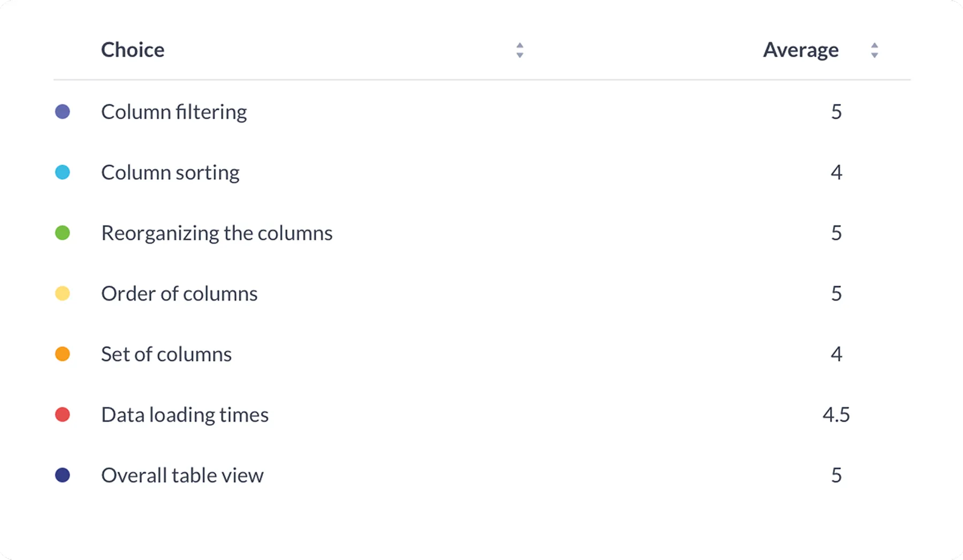Click the 4.5 average value for Data loading times
Image resolution: width=963 pixels, height=560 pixels.
pos(836,414)
